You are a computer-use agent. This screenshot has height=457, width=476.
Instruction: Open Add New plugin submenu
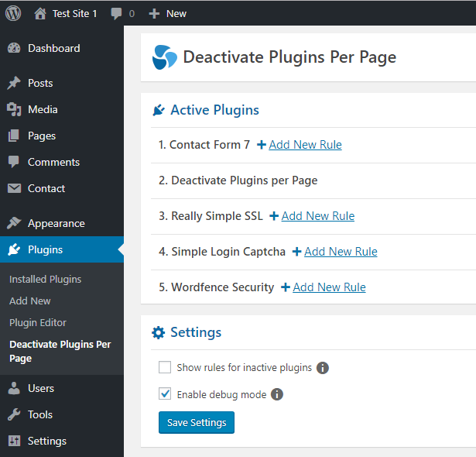tap(29, 301)
